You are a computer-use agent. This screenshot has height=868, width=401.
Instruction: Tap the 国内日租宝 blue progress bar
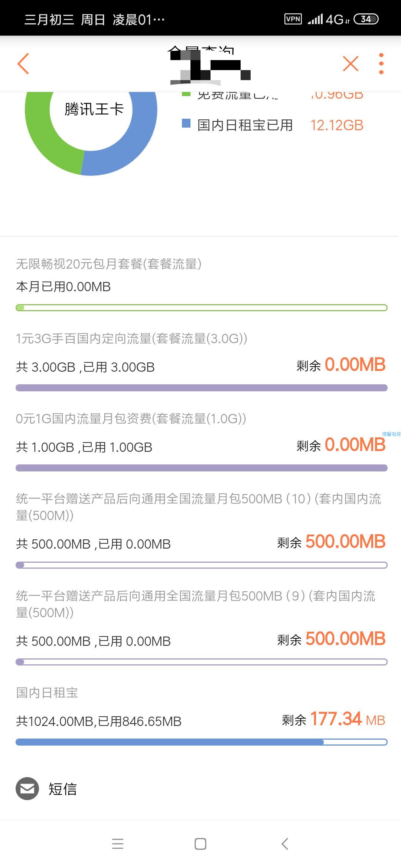click(x=202, y=742)
